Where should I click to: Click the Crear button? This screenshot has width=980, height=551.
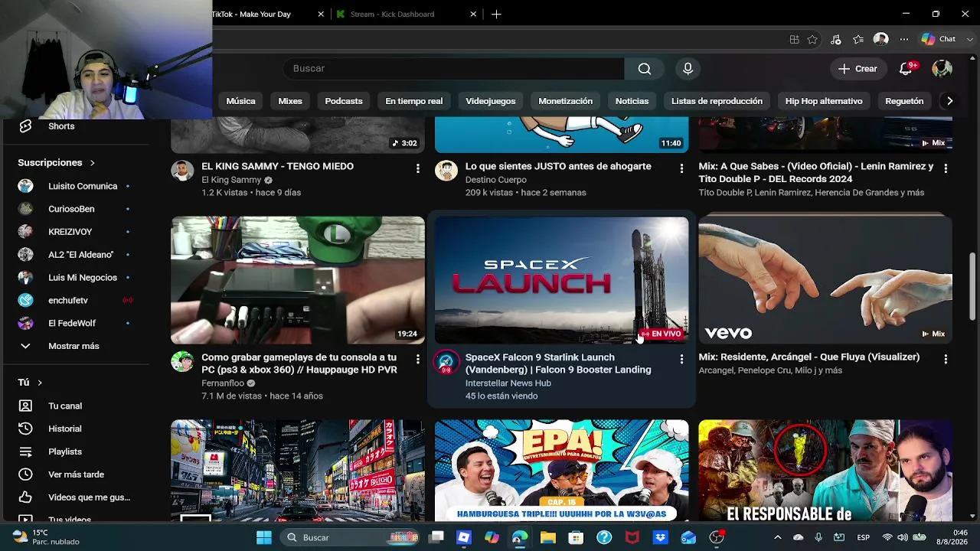(857, 69)
